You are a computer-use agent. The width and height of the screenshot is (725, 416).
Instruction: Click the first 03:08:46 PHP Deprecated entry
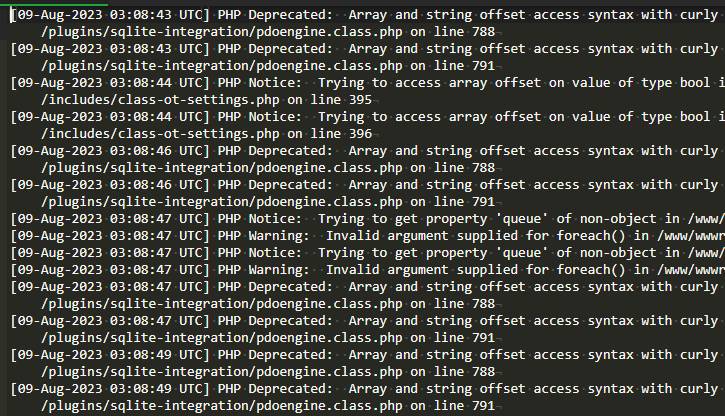360,150
